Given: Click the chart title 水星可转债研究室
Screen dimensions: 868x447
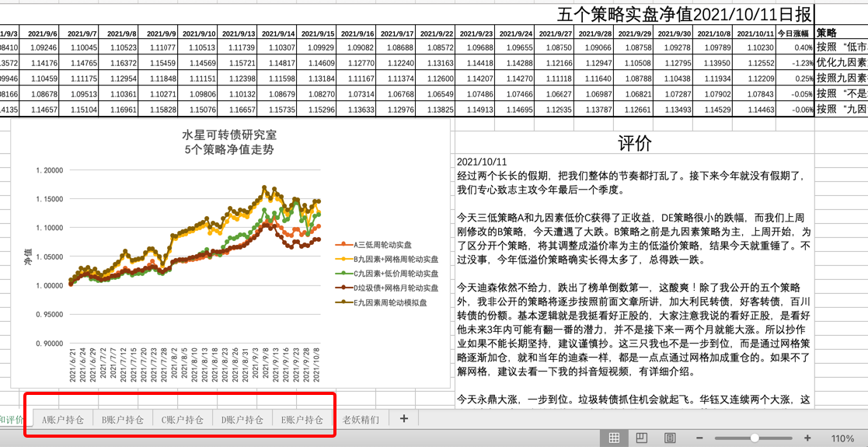Looking at the screenshot, I should point(229,135).
